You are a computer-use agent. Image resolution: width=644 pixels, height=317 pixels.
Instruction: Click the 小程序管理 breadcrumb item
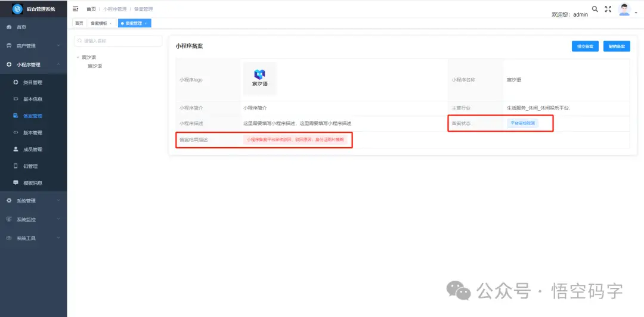click(x=115, y=9)
